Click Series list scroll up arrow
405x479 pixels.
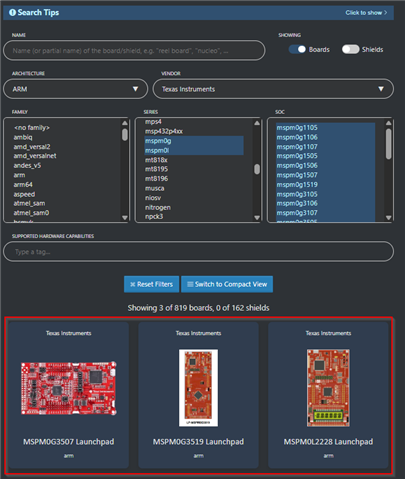point(257,123)
